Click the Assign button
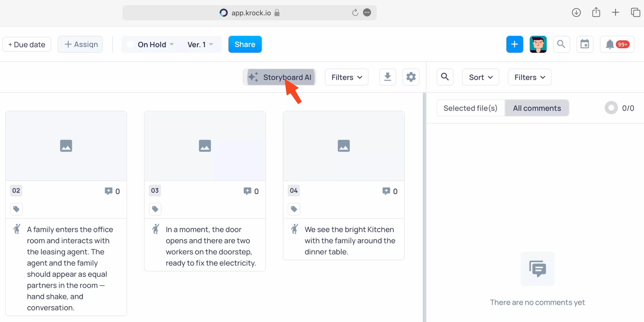Viewport: 644px width, 322px height. (80, 44)
